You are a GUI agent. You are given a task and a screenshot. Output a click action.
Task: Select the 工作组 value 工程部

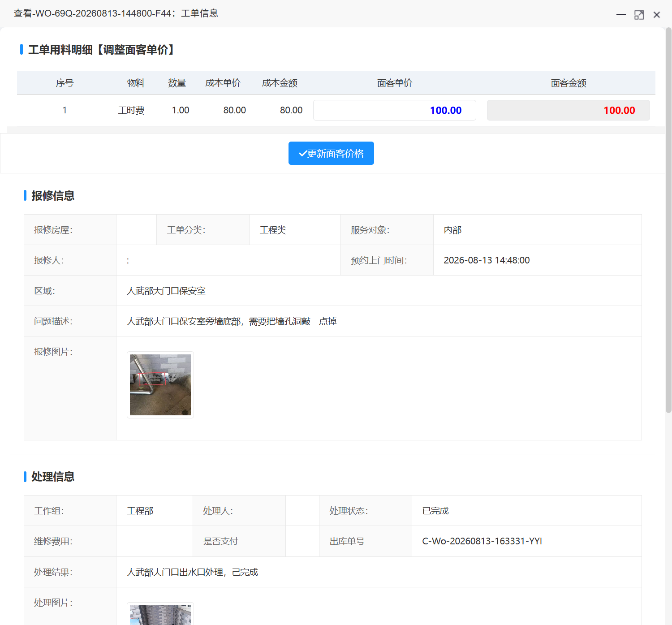pyautogui.click(x=140, y=511)
